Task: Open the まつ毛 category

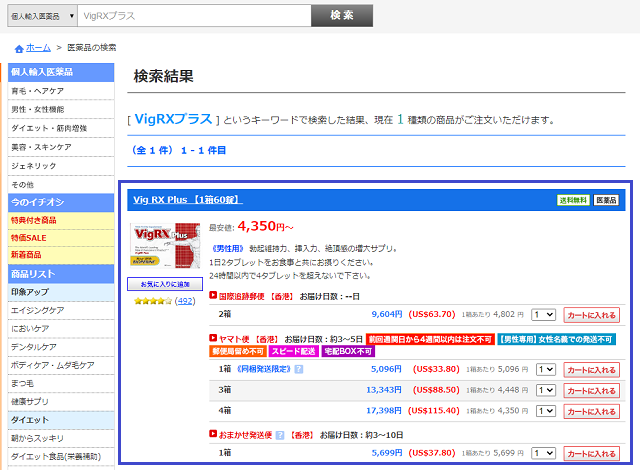Action: point(61,384)
